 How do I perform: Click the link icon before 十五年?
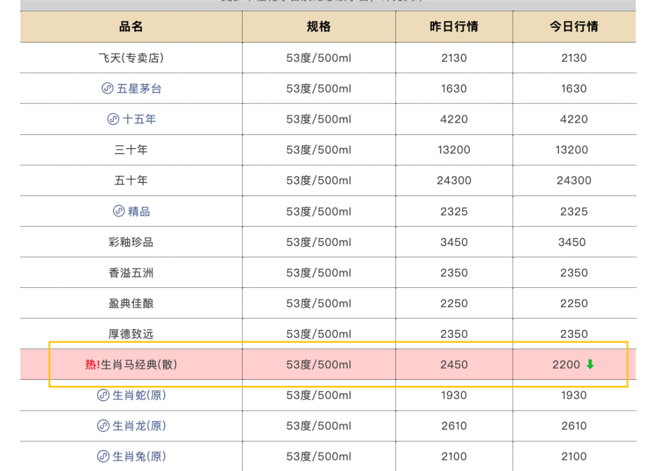[113, 120]
